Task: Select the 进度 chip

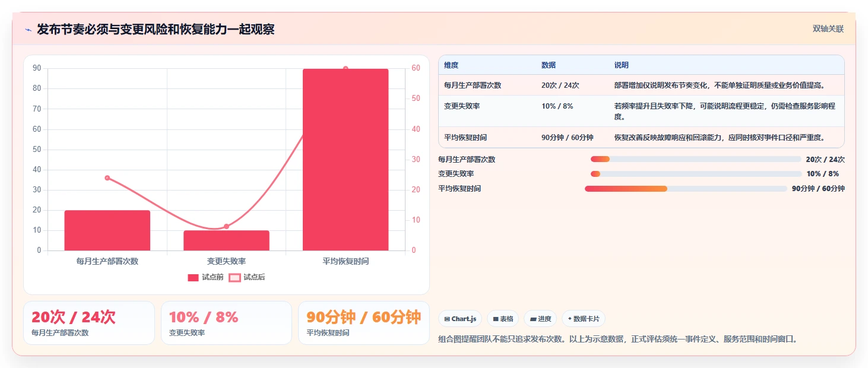Action: (540, 319)
